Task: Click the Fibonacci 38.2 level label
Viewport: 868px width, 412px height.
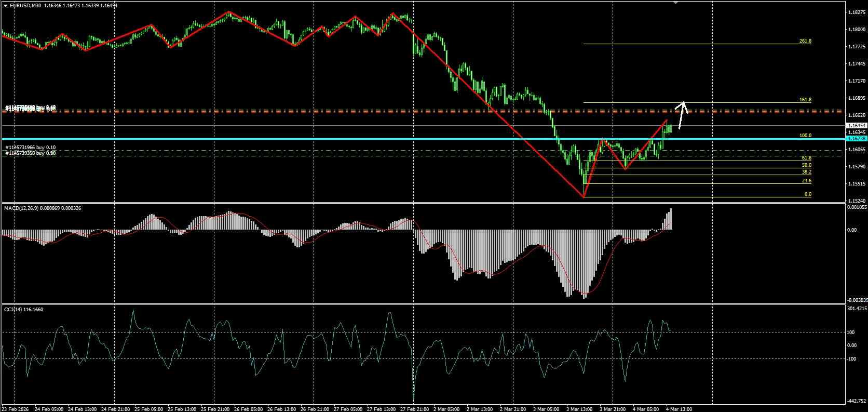Action: [x=806, y=172]
